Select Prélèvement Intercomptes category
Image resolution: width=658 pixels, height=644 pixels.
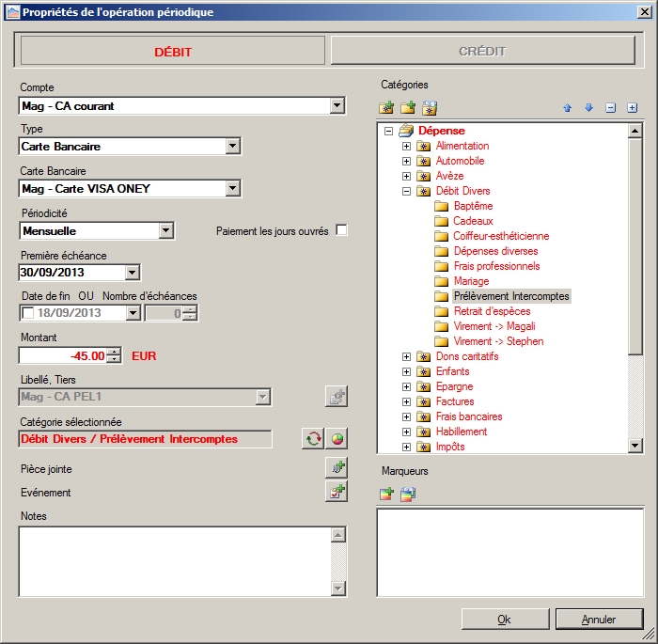click(x=511, y=296)
